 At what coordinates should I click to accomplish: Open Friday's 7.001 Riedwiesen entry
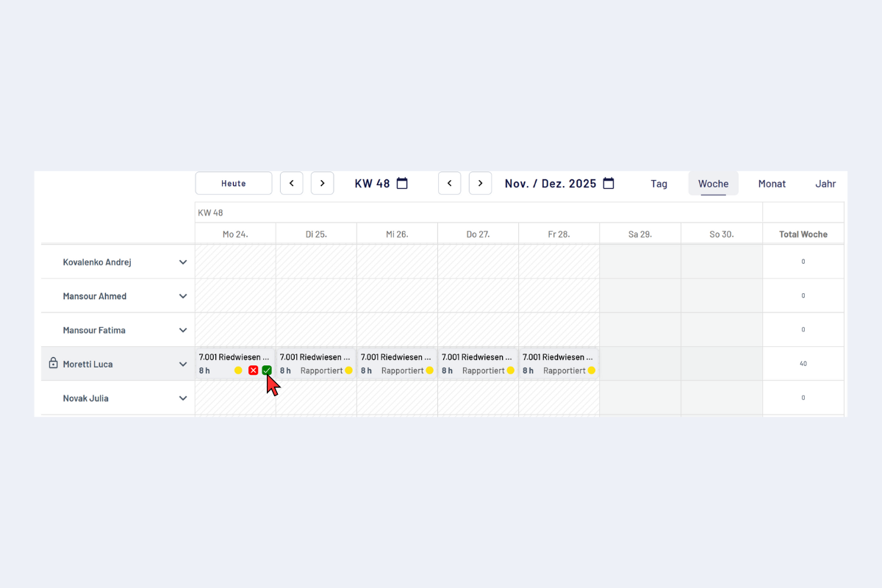tap(559, 358)
